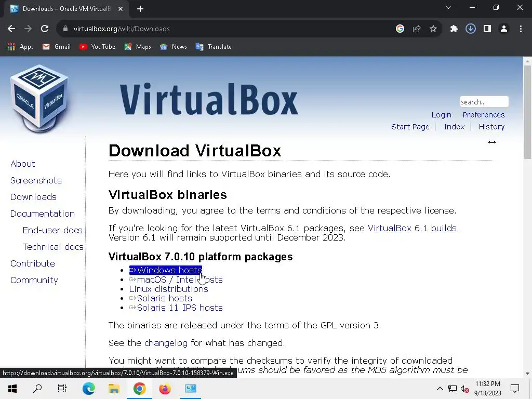Bookmark this page with the star icon
Screen dimensions: 532x399
433,29
